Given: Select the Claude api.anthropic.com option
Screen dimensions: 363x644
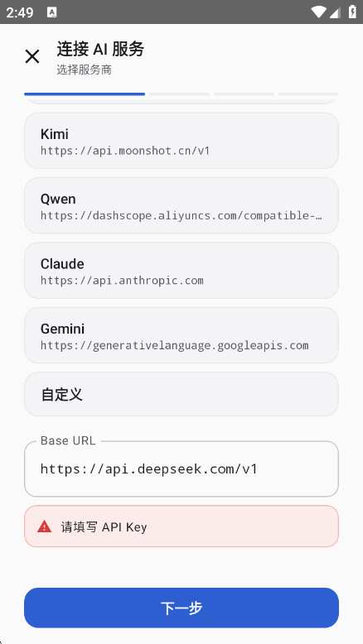Looking at the screenshot, I should click(x=181, y=270).
